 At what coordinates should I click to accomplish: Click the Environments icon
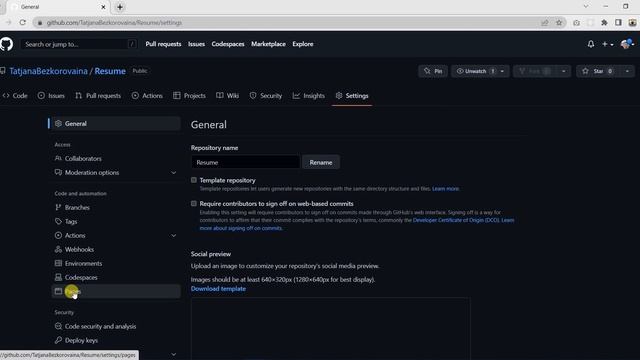(58, 263)
